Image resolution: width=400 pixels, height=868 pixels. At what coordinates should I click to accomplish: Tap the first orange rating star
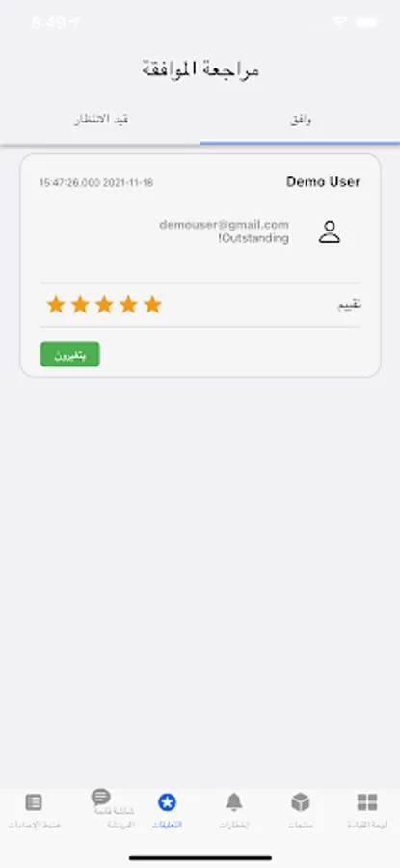point(55,305)
